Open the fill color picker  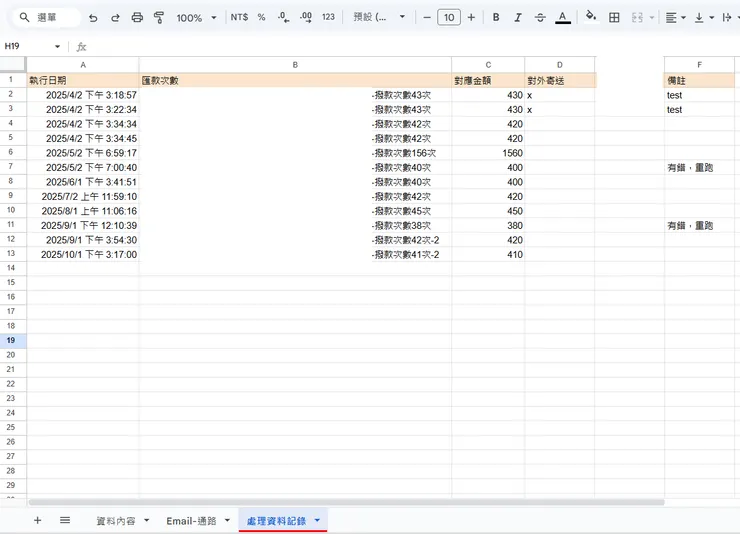pos(590,17)
